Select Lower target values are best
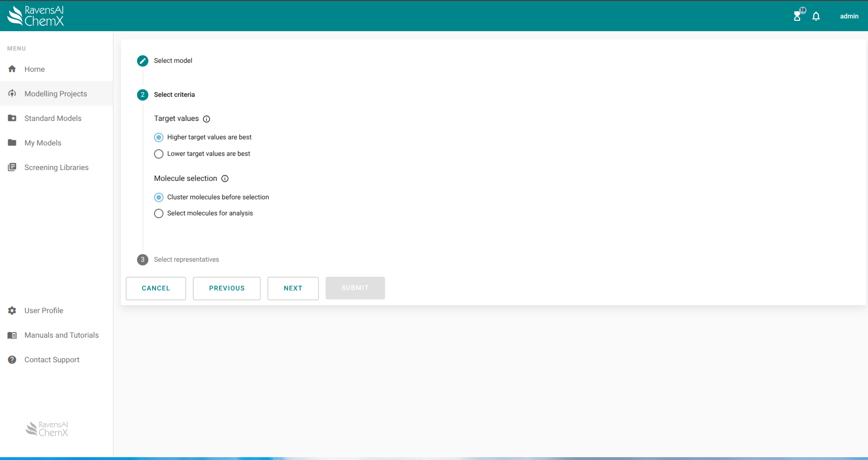This screenshot has height=460, width=868. (159, 154)
